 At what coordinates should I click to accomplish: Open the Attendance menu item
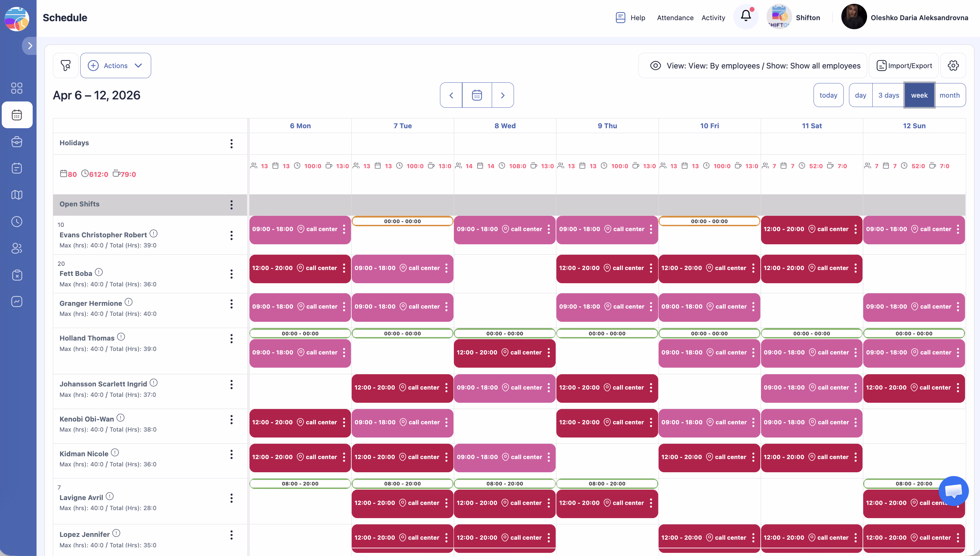point(675,18)
